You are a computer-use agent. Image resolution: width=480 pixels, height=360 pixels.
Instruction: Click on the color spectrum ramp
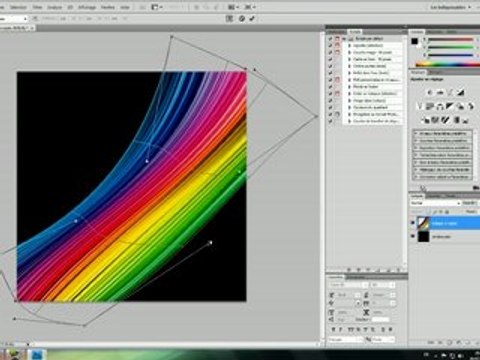click(448, 64)
